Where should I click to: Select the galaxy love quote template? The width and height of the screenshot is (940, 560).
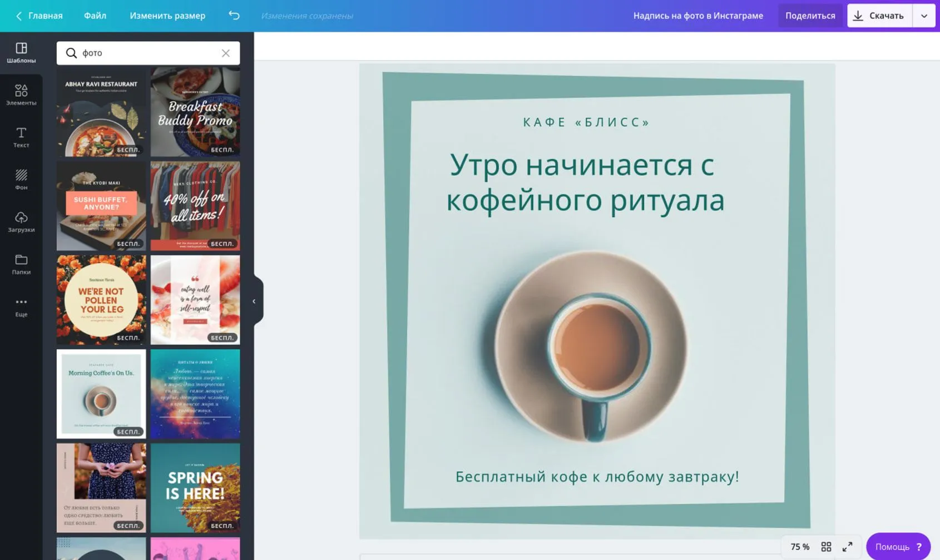pyautogui.click(x=195, y=394)
